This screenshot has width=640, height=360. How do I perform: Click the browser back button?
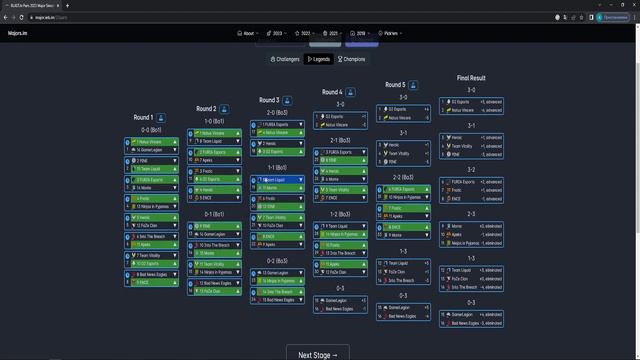click(x=5, y=18)
